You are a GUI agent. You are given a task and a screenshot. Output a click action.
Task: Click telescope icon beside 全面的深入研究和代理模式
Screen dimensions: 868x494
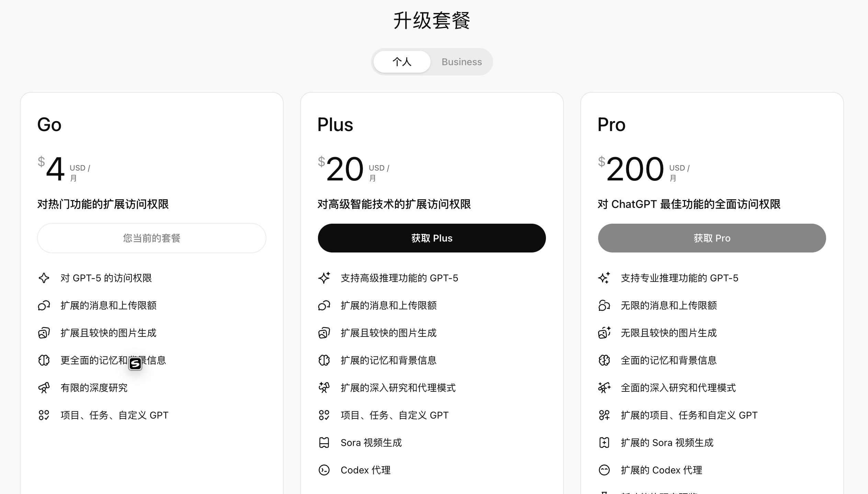(x=604, y=388)
